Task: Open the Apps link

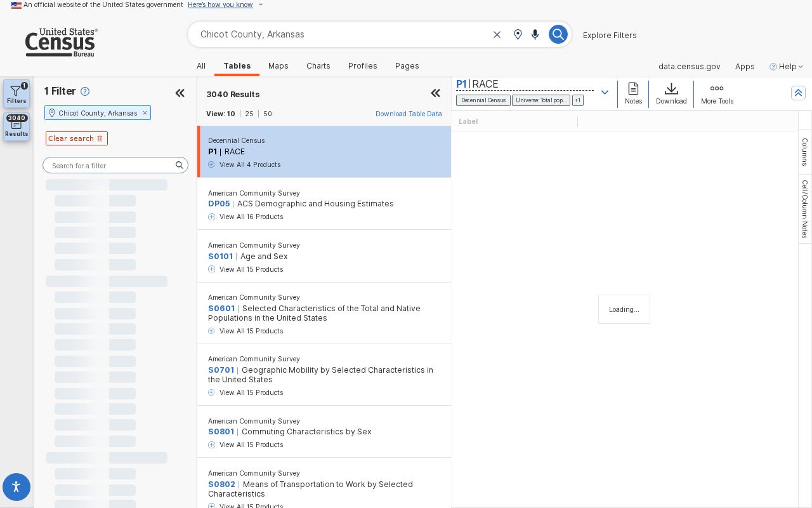Action: pyautogui.click(x=745, y=66)
